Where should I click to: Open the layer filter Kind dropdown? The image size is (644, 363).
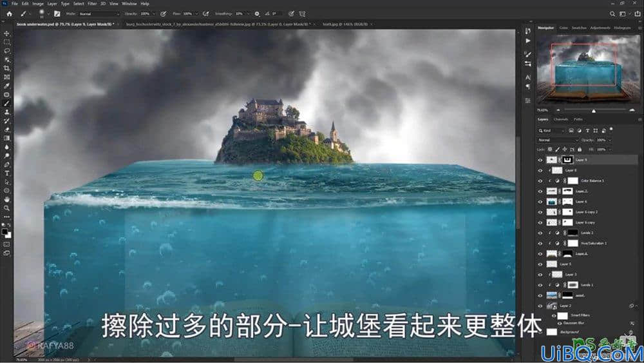click(552, 130)
